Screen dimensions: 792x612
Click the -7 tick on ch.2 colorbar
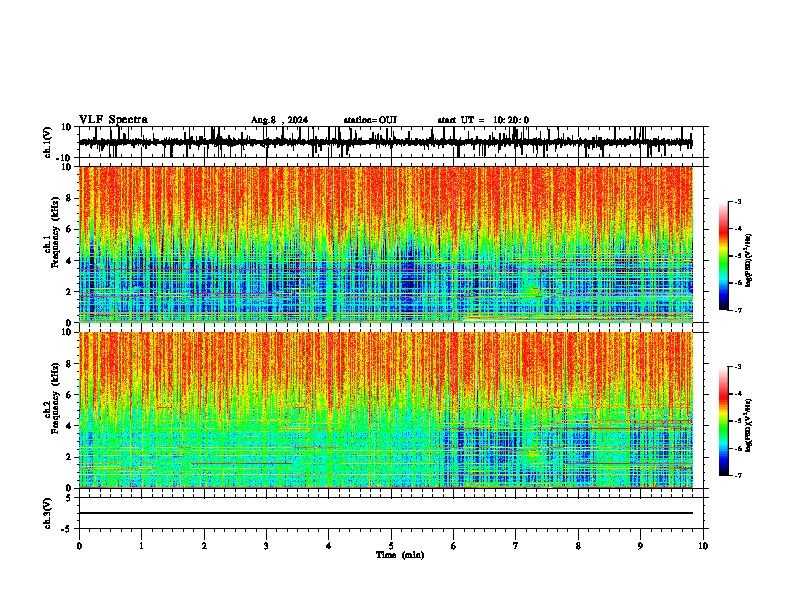738,475
